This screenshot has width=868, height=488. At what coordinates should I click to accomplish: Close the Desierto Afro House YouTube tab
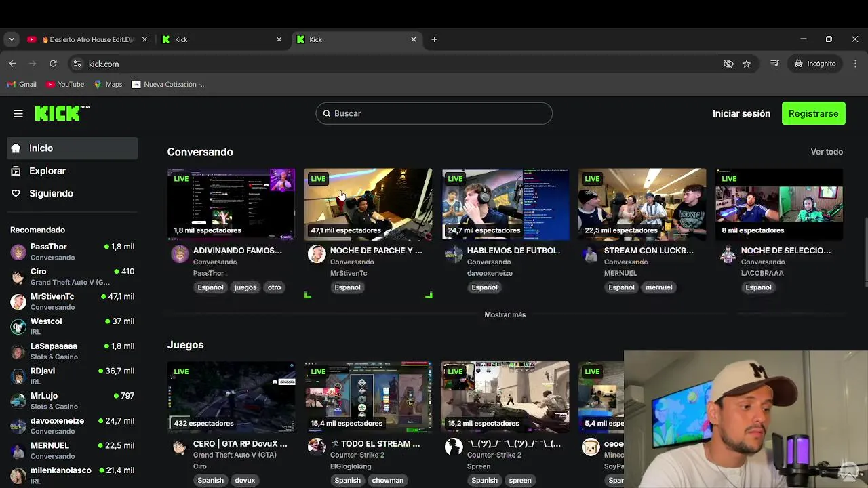click(x=144, y=39)
